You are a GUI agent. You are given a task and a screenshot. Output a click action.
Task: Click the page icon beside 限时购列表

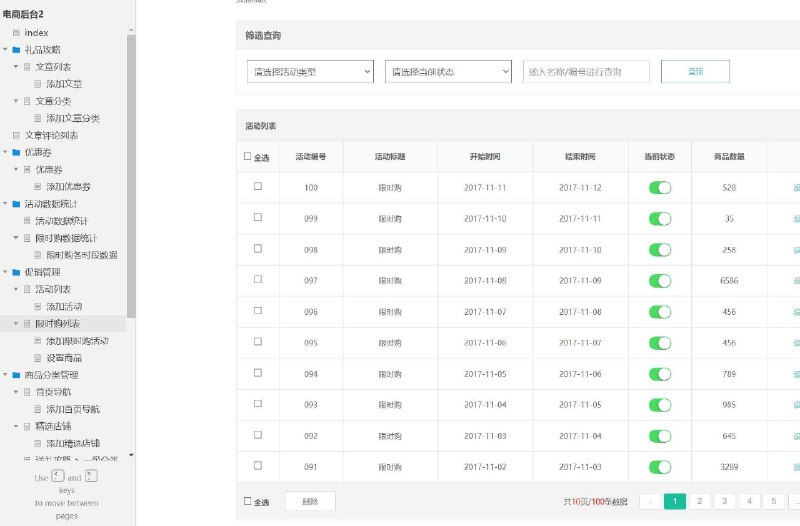click(27, 324)
